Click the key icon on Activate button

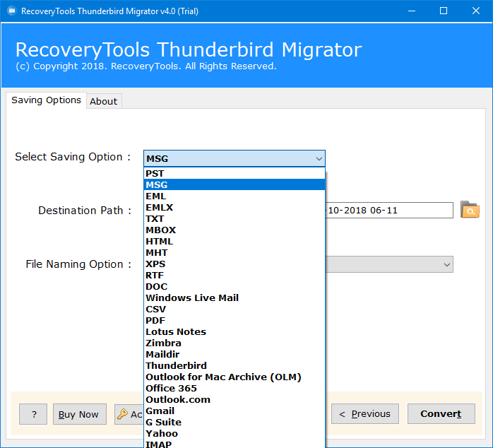tap(122, 413)
